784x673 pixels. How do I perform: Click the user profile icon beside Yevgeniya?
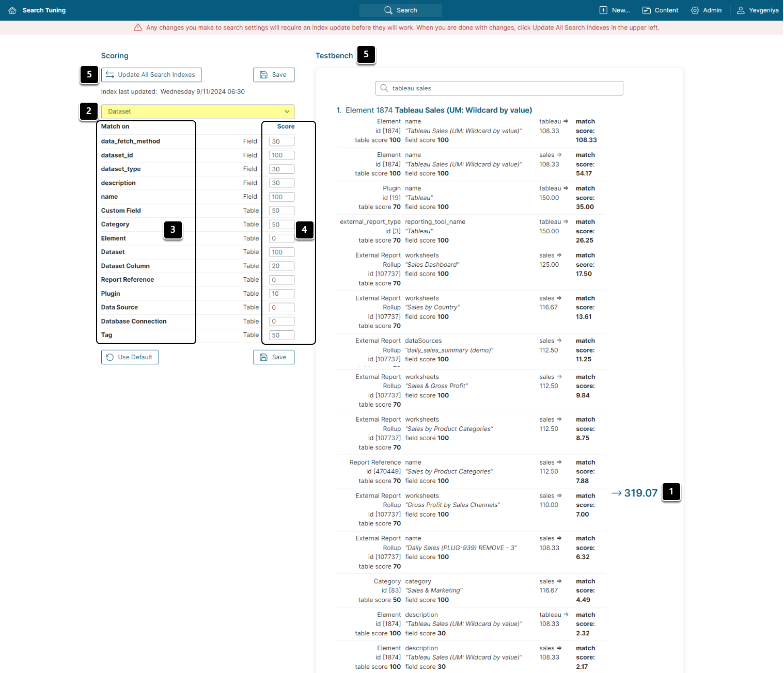[x=741, y=10]
